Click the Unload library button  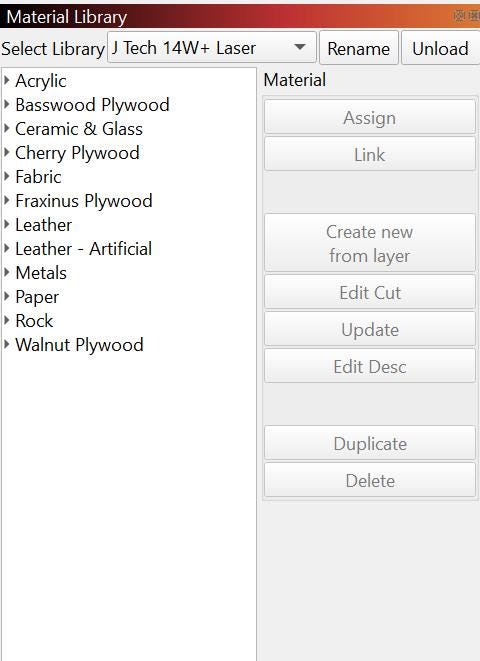(x=440, y=48)
